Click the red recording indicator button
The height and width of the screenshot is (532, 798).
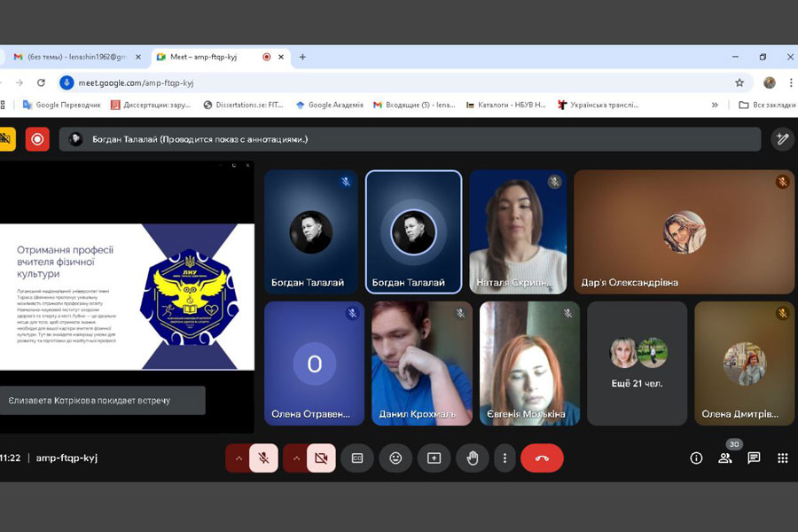click(x=37, y=138)
